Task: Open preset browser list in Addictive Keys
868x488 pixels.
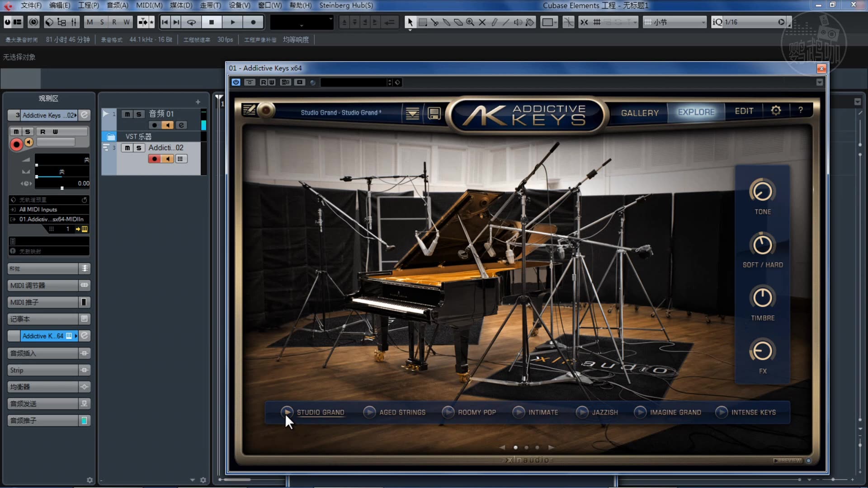Action: [412, 113]
